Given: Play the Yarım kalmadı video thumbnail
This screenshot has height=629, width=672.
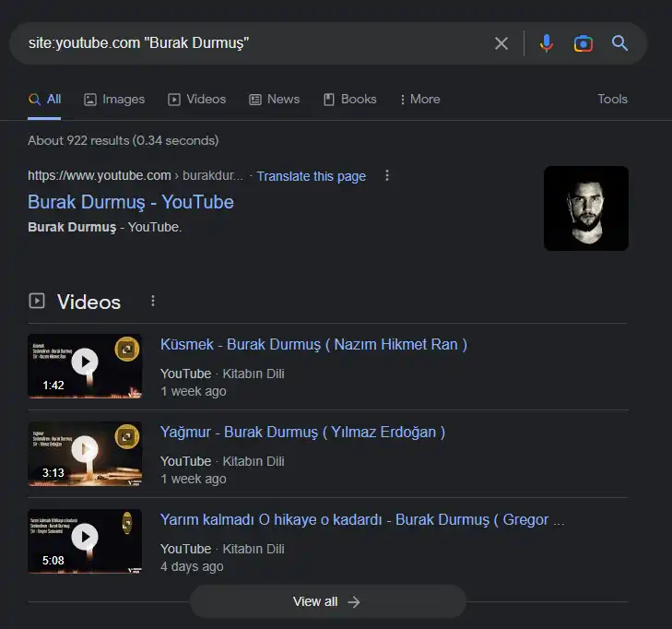Looking at the screenshot, I should click(x=85, y=541).
